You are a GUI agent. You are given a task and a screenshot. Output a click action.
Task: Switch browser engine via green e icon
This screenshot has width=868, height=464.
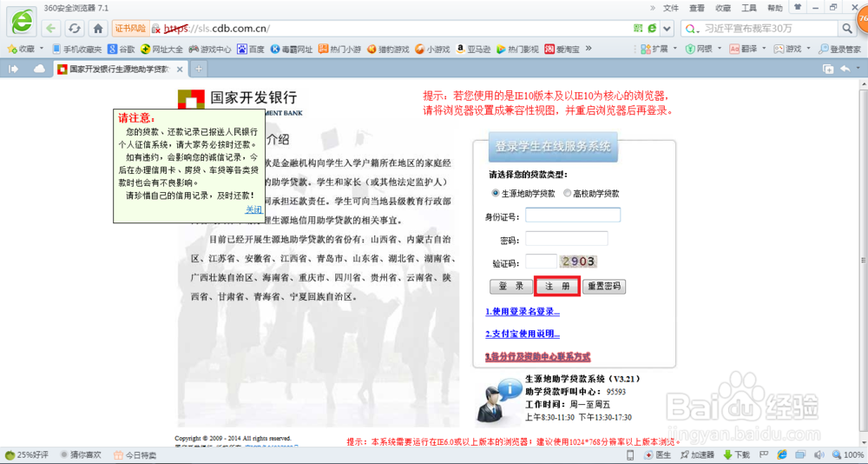coord(653,29)
